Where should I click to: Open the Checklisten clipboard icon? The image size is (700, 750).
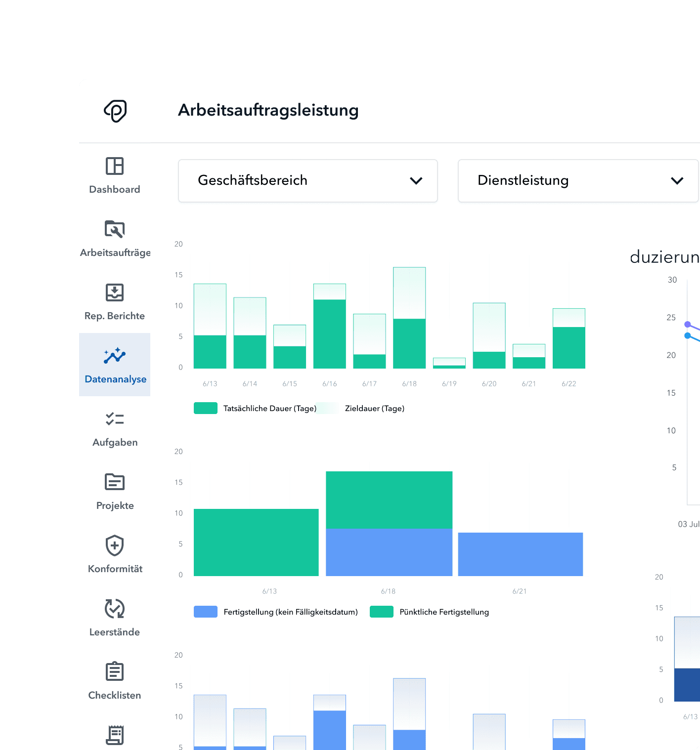[x=115, y=672]
